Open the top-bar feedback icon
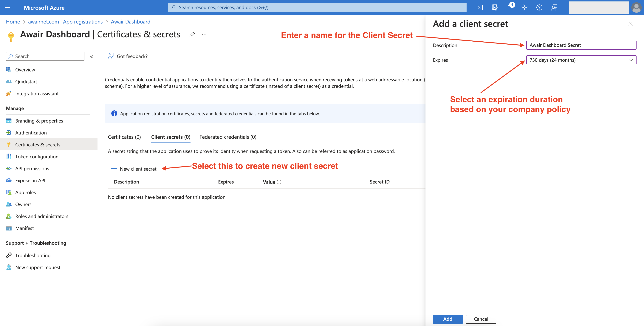The image size is (644, 326). [554, 7]
